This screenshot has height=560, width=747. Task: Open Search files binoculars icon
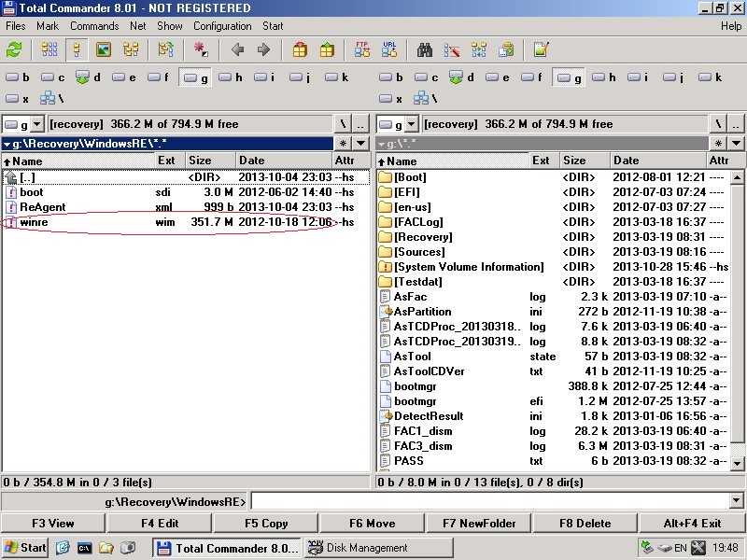[425, 50]
